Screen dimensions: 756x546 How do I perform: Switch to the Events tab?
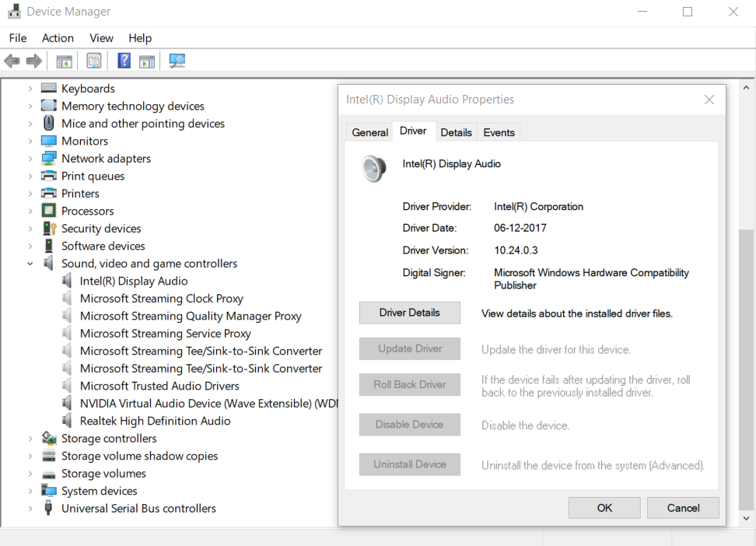tap(499, 132)
